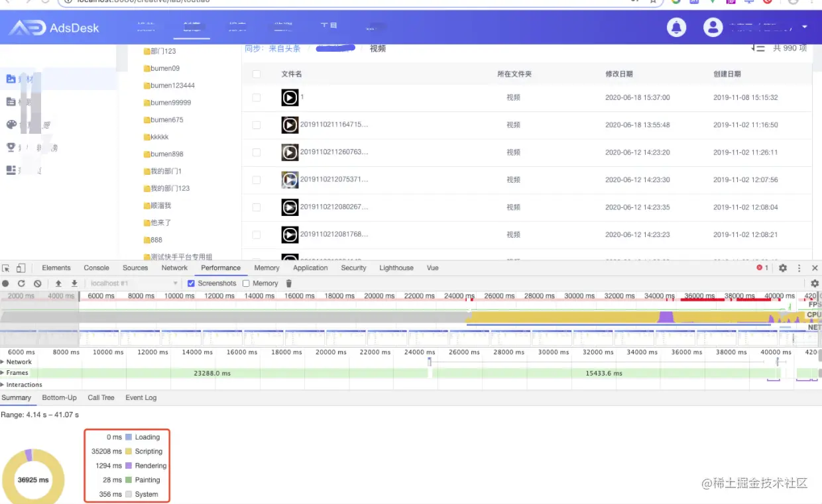Image resolution: width=822 pixels, height=504 pixels.
Task: Expand the Interactions track
Action: (3, 385)
